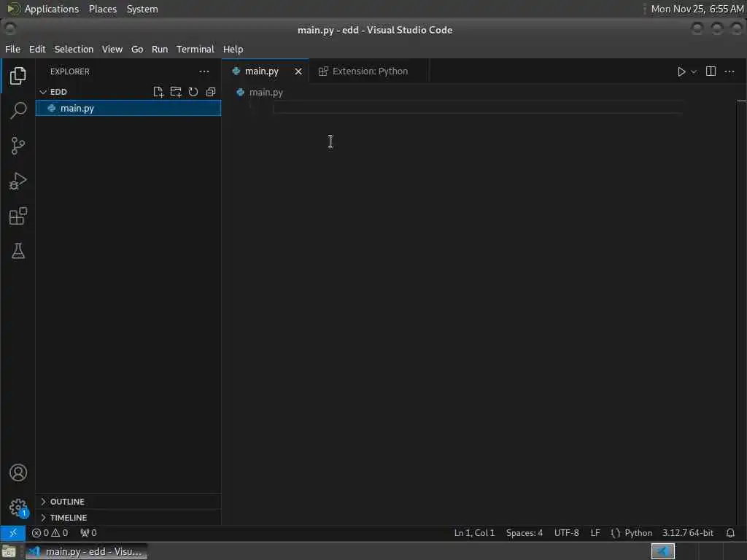Open the Edit menu
The height and width of the screenshot is (560, 747).
(x=37, y=49)
